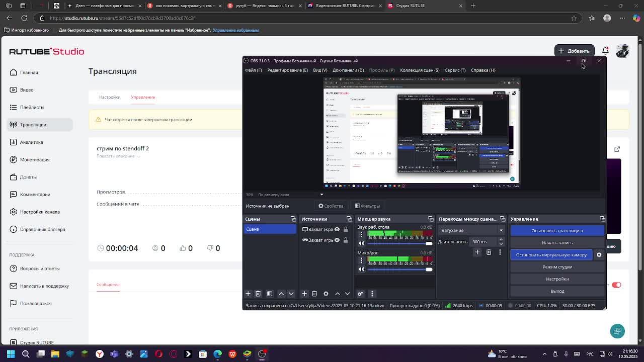Screen dimensions: 644x362
Task: Toggle Режим студии in OBS controls
Action: point(557,267)
